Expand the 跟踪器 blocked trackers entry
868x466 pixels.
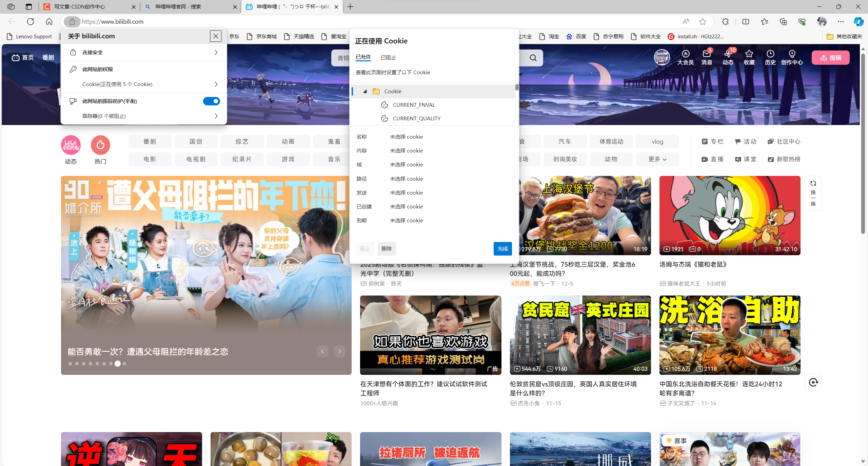[x=144, y=116]
